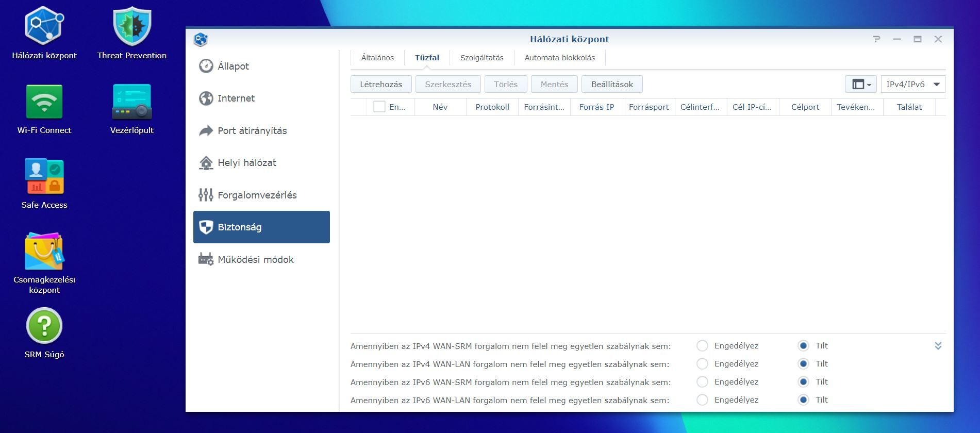Viewport: 980px width, 433px height.
Task: Open Csomagkezelési központ package center icon
Action: (44, 263)
